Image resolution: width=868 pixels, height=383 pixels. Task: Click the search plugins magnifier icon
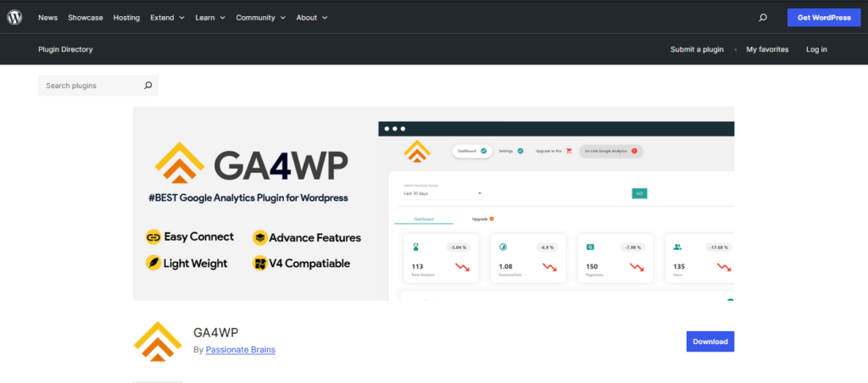pyautogui.click(x=148, y=86)
